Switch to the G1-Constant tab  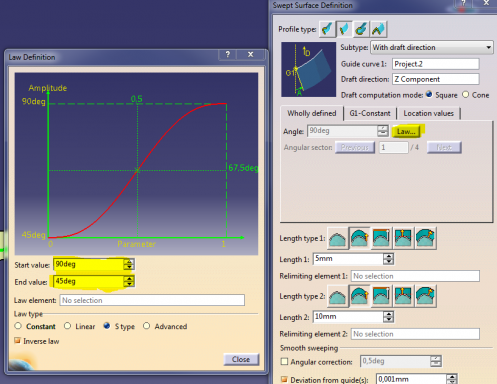(370, 113)
